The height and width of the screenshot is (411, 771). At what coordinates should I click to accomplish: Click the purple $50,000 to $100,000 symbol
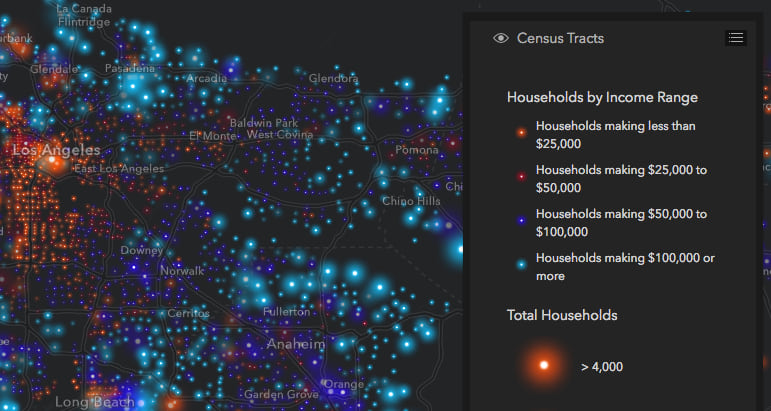[x=520, y=222]
